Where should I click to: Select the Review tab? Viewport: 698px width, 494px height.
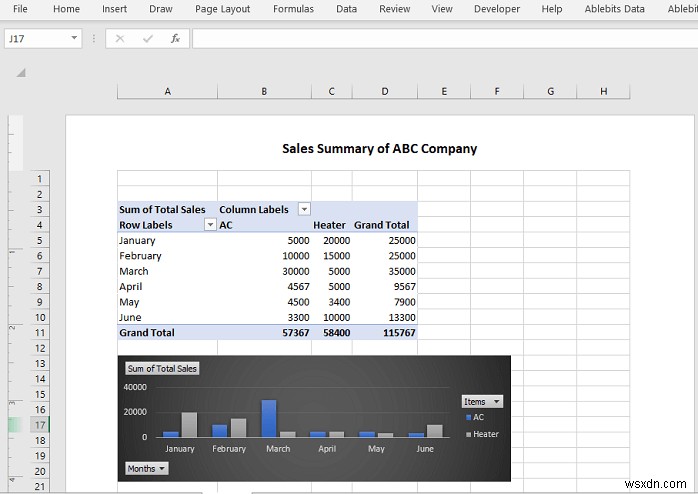click(395, 9)
